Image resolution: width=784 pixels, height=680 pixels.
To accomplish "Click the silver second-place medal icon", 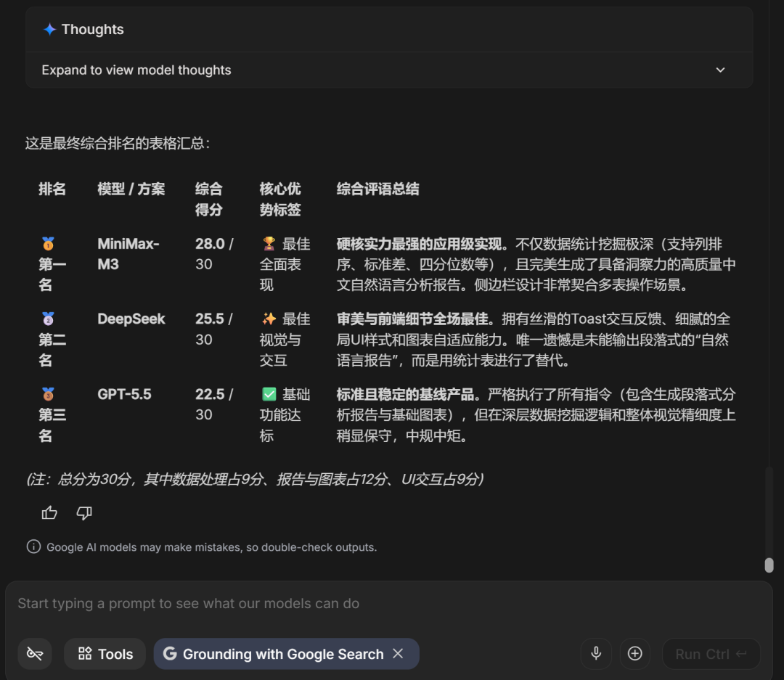I will (x=48, y=319).
